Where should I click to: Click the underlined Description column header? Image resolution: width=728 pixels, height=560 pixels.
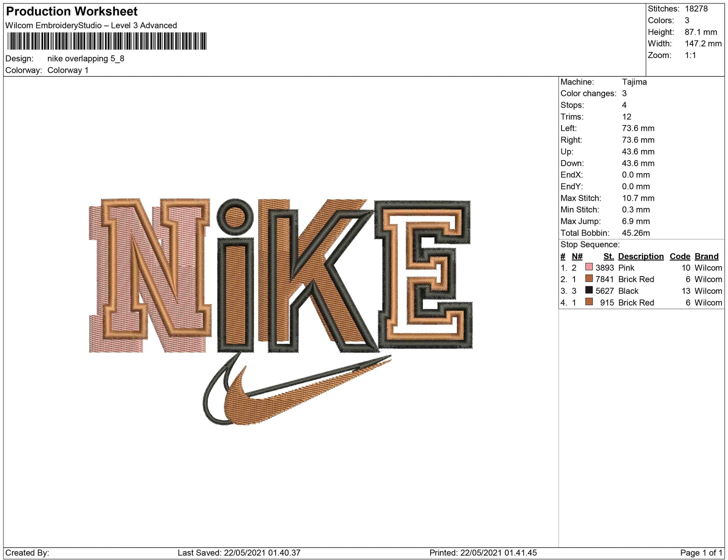pos(640,256)
